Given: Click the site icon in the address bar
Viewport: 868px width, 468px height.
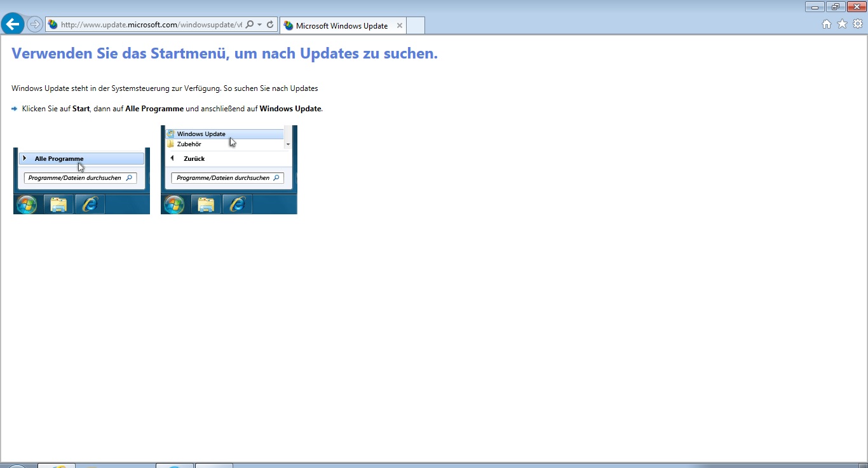Looking at the screenshot, I should point(53,25).
